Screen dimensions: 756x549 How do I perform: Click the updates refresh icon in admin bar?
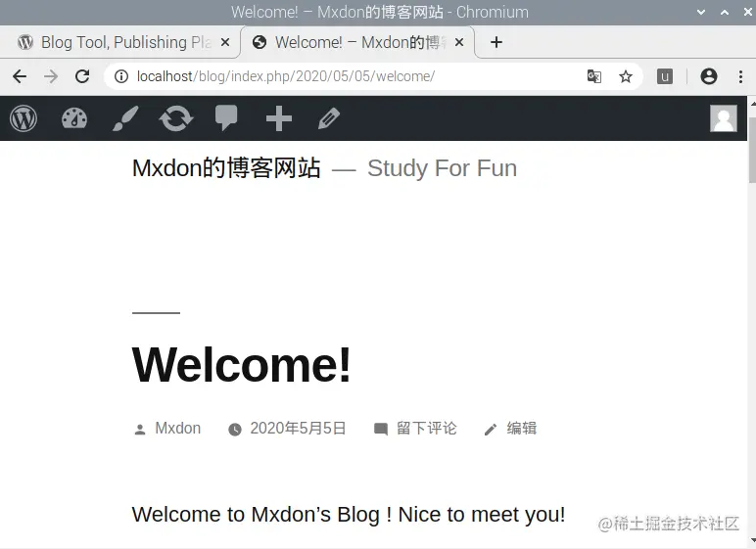pyautogui.click(x=176, y=118)
